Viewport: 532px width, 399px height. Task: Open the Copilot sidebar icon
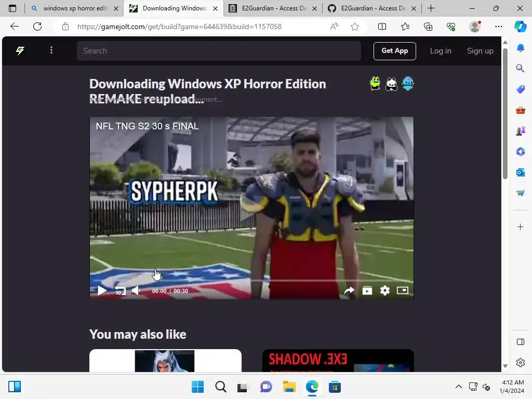[x=520, y=26]
